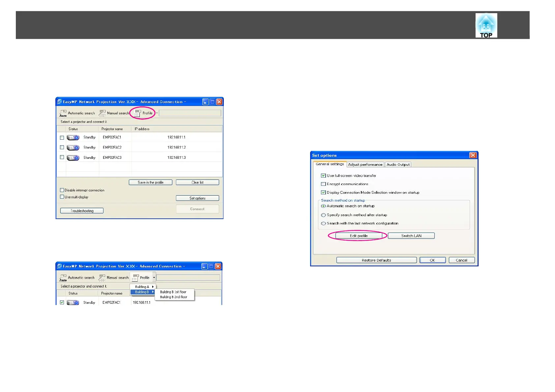Choose Building B 1st floor profile
Viewport: 555px width, 392px height.
tap(173, 292)
